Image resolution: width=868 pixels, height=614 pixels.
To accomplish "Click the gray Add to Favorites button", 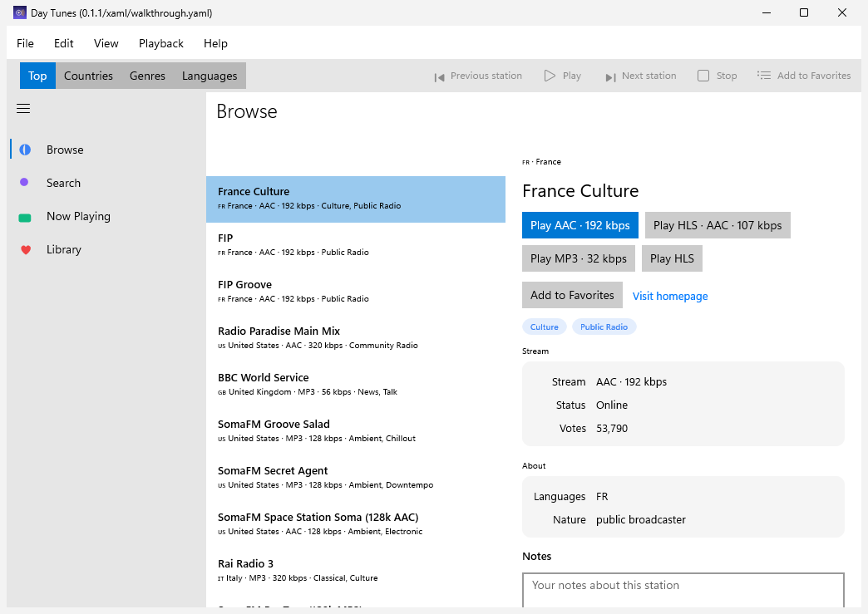I will click(x=572, y=295).
